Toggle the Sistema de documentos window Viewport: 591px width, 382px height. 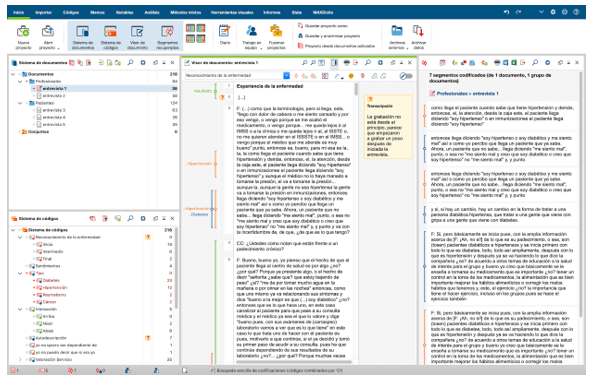click(x=83, y=36)
